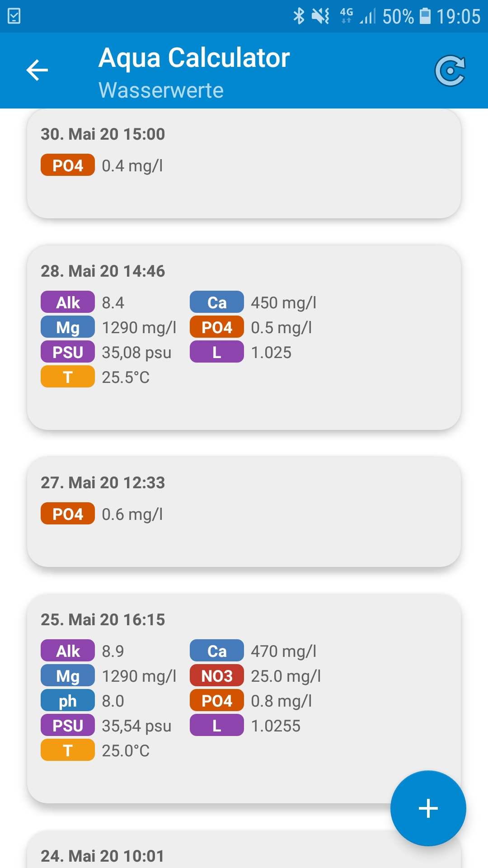
Task: Click the Wasserwerte subtitle
Action: coord(161,90)
